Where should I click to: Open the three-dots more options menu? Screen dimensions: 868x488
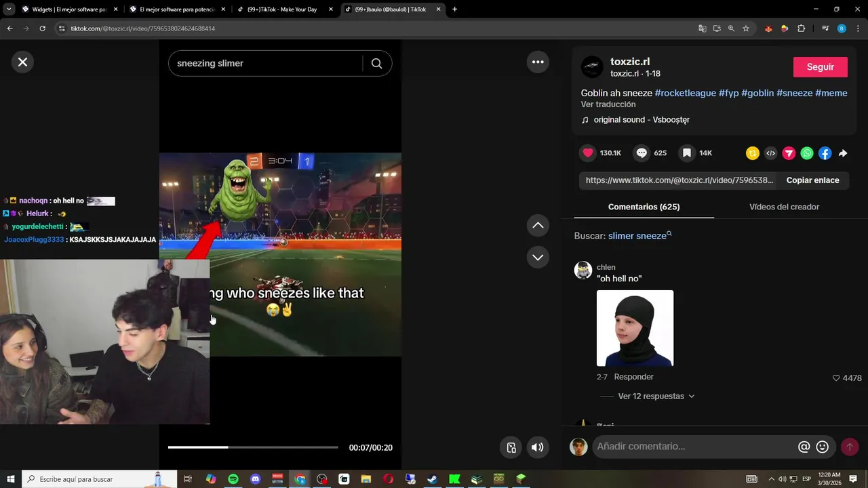point(538,62)
